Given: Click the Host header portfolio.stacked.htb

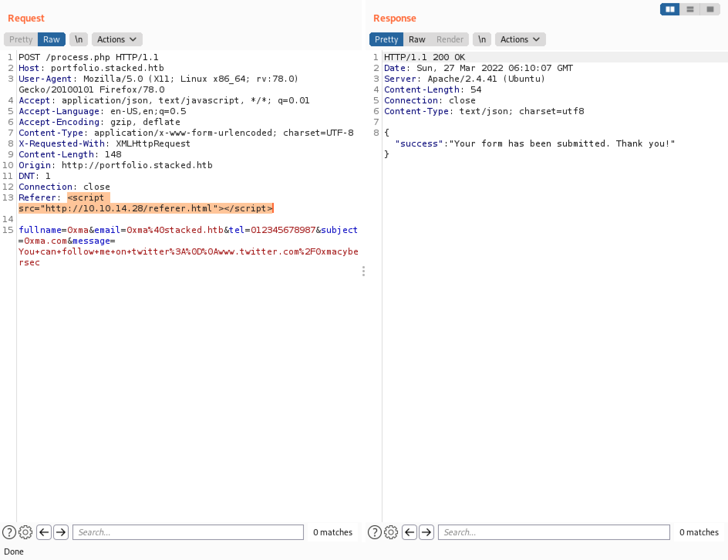Looking at the screenshot, I should point(91,68).
